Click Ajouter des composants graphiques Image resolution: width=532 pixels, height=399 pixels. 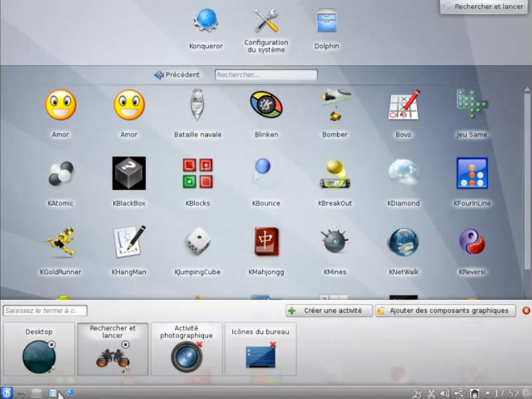point(444,311)
